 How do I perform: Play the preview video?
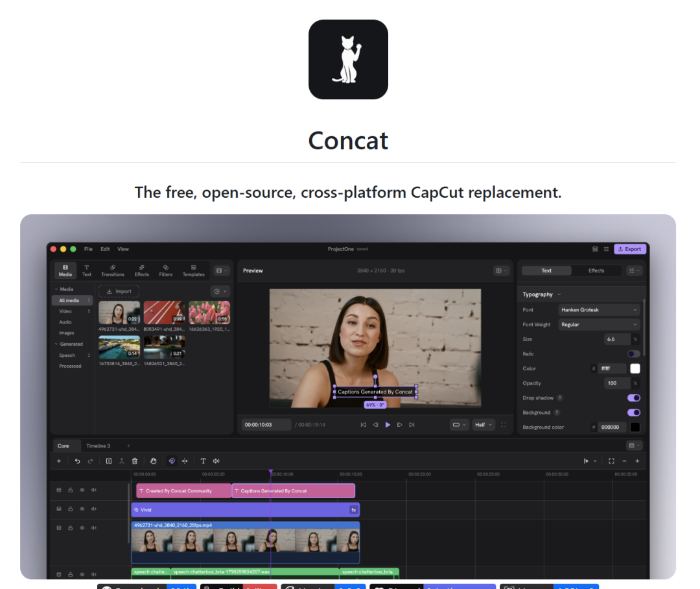(x=388, y=424)
